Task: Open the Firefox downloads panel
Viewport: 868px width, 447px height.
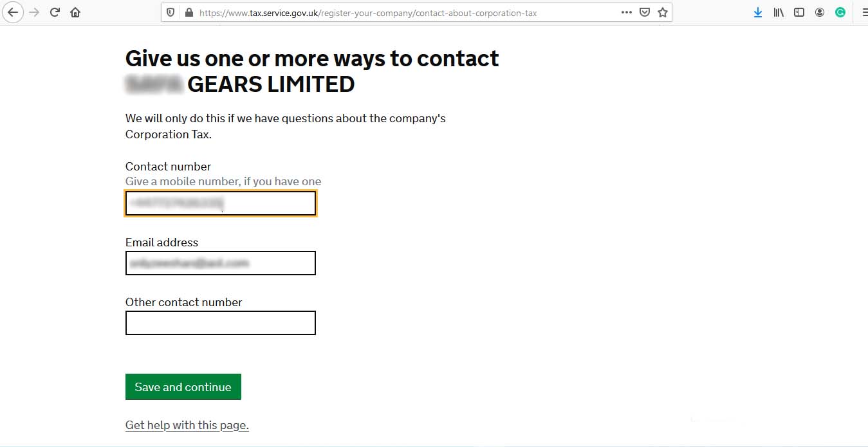Action: tap(758, 12)
